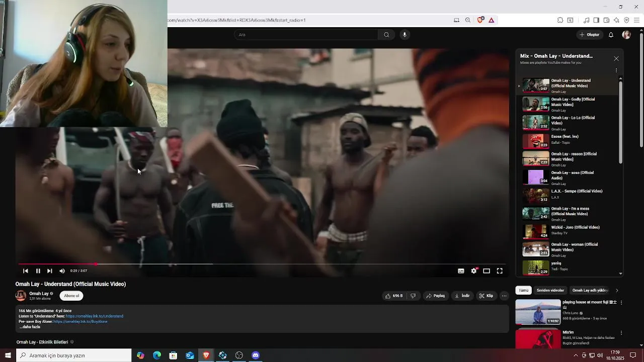Open the Oluştur create button

[589, 35]
